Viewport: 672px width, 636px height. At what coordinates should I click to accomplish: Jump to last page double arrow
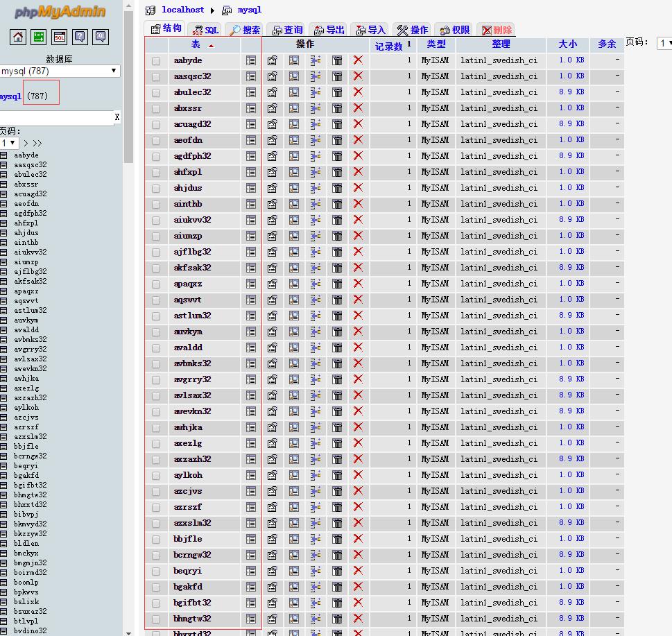point(37,143)
